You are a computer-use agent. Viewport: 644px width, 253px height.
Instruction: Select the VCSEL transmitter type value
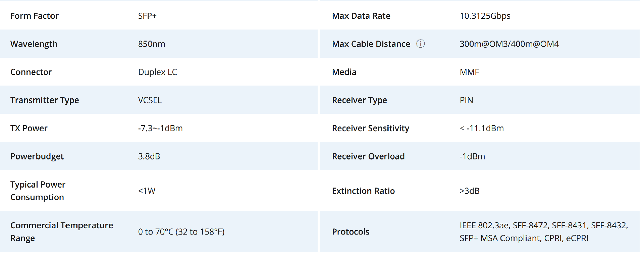coord(150,100)
